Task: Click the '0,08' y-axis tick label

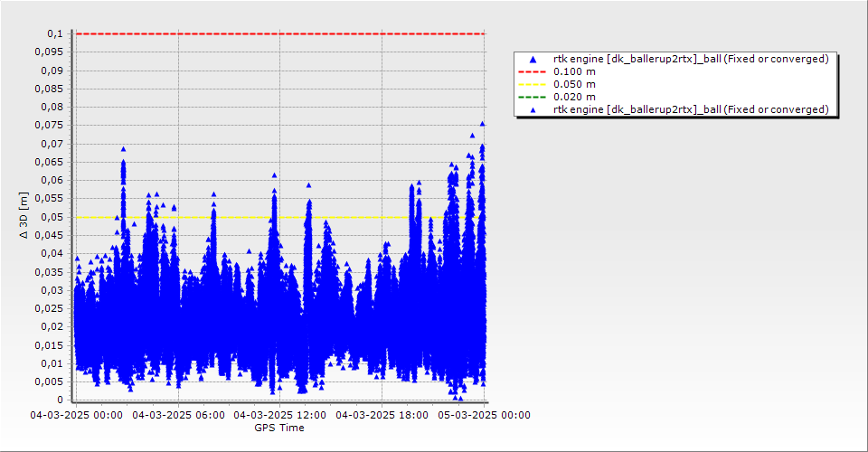Action: tap(52, 108)
